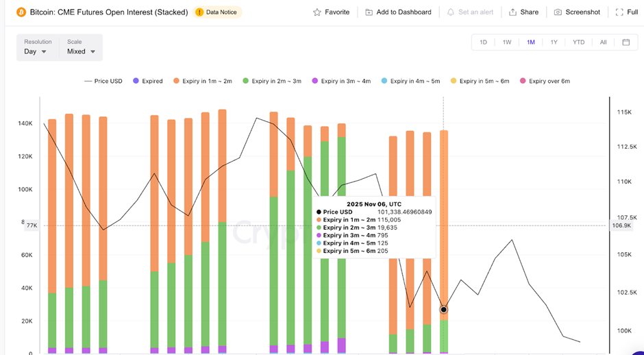
Task: Switch to the YTD time range
Action: tap(578, 42)
